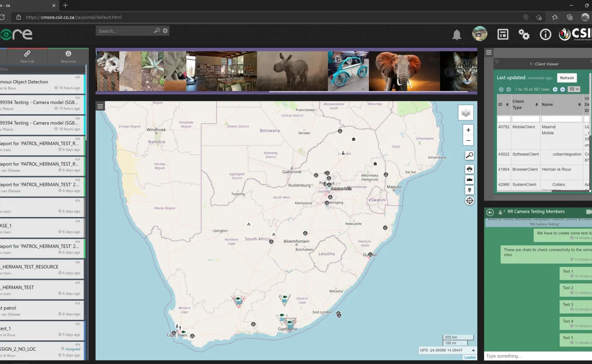
Task: Toggle visibility eye on ASE_1 card
Action: click(x=78, y=221)
